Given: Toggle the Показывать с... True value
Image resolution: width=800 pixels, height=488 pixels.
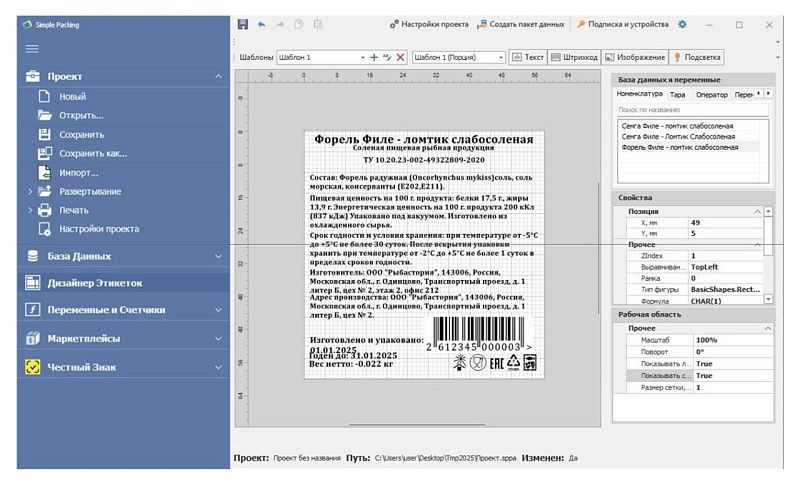Looking at the screenshot, I should pos(733,376).
